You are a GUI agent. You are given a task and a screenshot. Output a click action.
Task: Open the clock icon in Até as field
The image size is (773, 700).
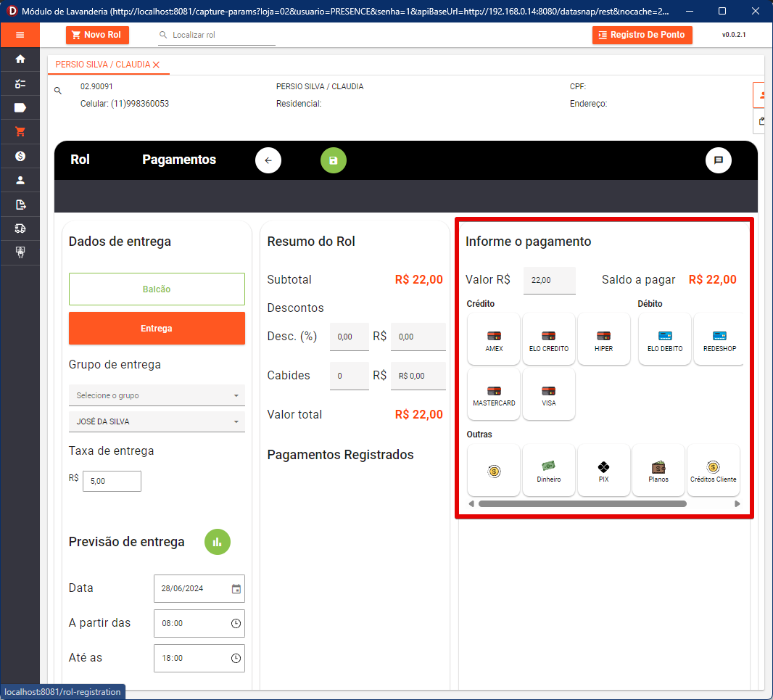[x=236, y=658]
